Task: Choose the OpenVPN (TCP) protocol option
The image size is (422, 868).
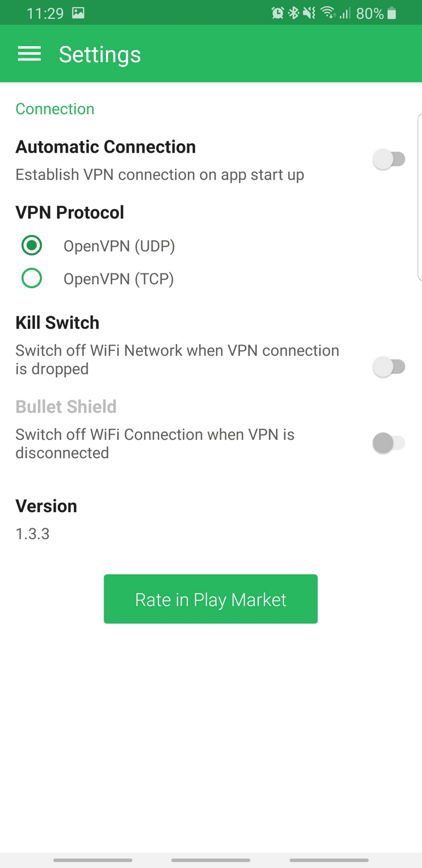Action: point(32,278)
